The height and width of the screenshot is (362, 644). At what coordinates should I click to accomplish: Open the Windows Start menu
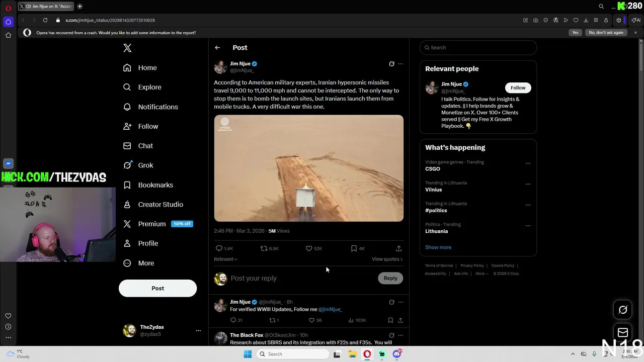(248, 354)
